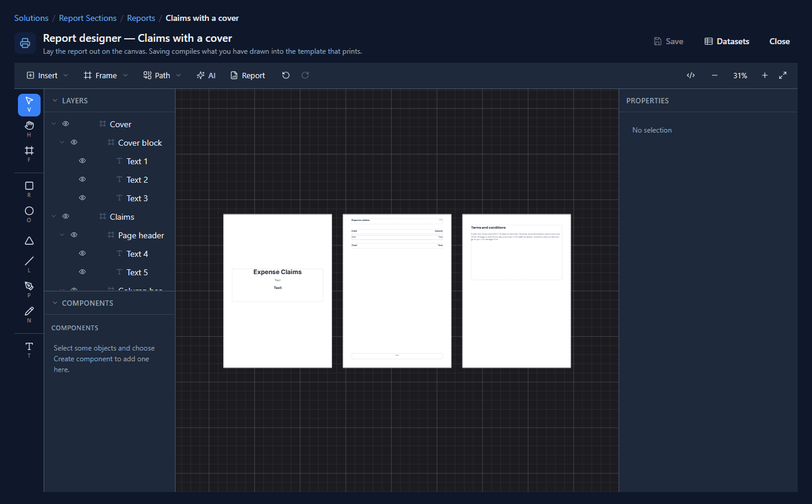The width and height of the screenshot is (812, 504).
Task: Redo the last undone action
Action: click(305, 75)
